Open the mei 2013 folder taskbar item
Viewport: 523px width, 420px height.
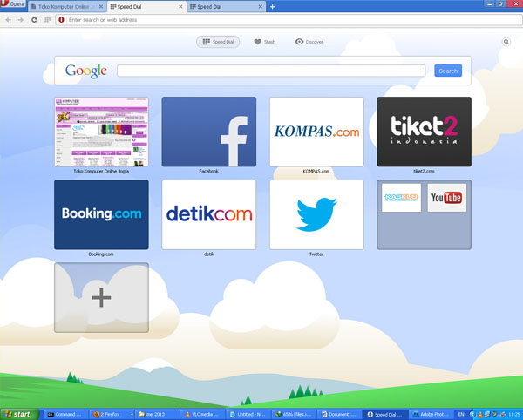coord(158,414)
